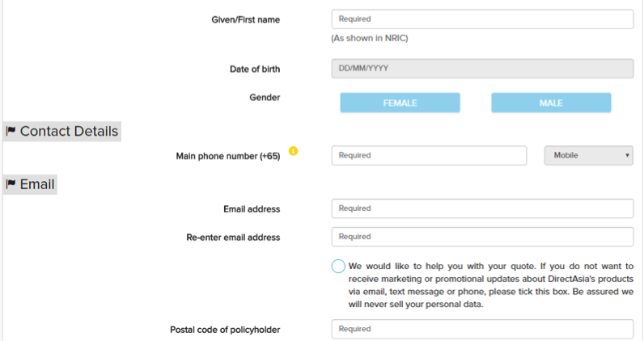Select MALE as gender
Screen dimensions: 644x341
click(551, 103)
